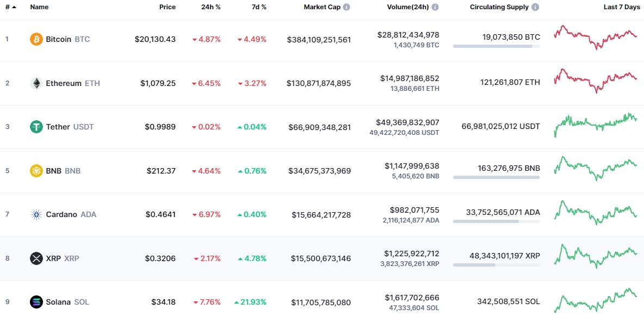Sort by the Volume(24h) header
The image size is (644, 321).
408,7
